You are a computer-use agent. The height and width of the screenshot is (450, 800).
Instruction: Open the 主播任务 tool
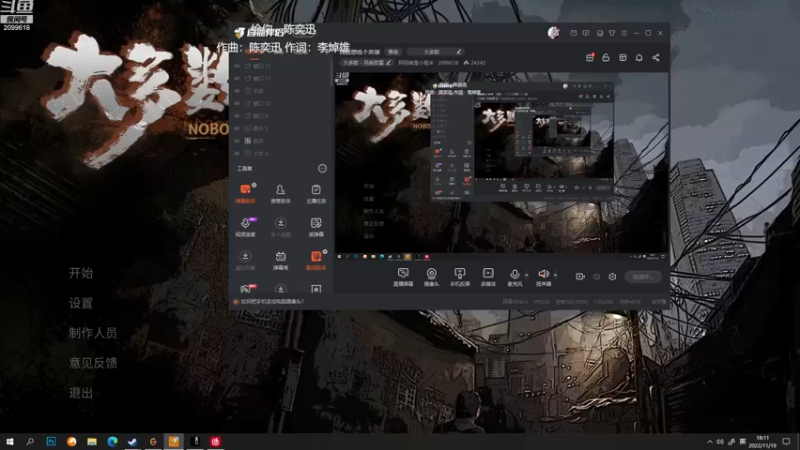[x=316, y=193]
